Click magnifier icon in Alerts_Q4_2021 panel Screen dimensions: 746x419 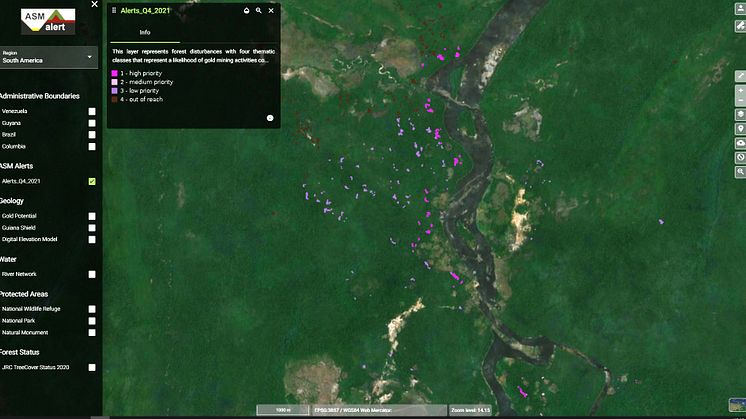coord(258,10)
